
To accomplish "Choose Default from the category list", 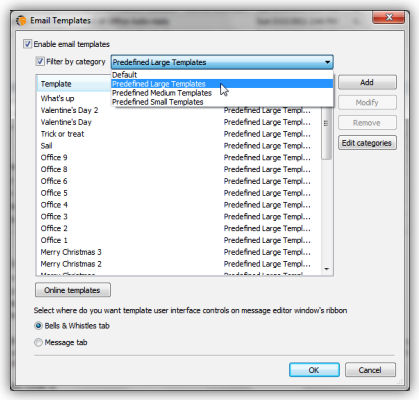I will tap(222, 75).
